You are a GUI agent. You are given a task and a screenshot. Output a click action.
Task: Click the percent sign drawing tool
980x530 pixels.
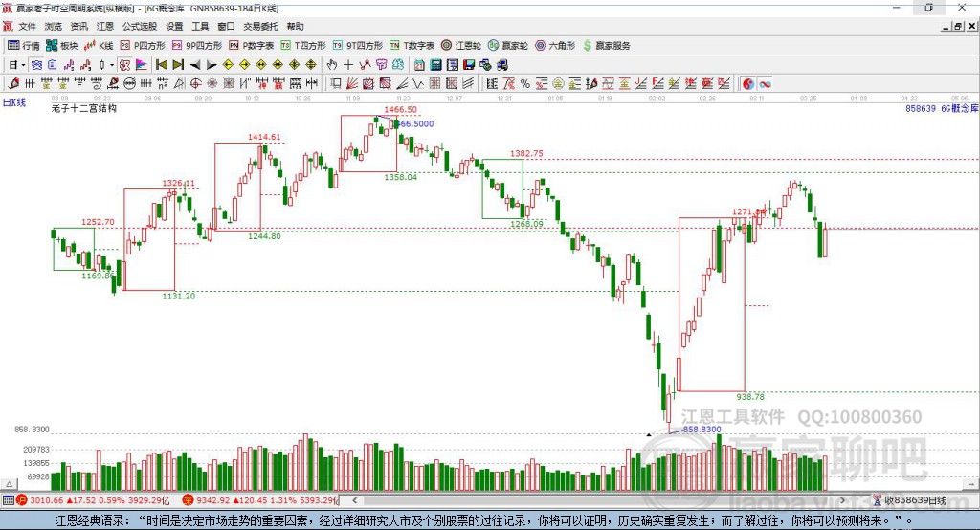point(525,83)
